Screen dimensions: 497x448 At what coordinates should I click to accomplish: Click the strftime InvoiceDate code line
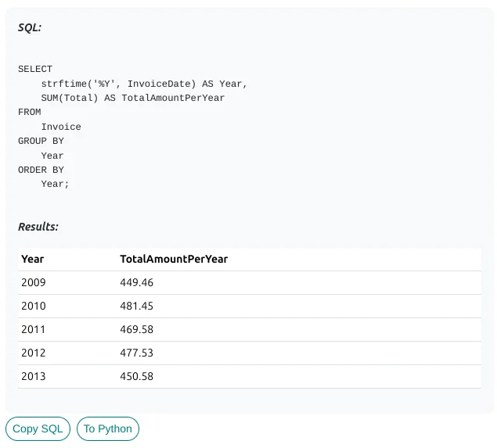(144, 84)
